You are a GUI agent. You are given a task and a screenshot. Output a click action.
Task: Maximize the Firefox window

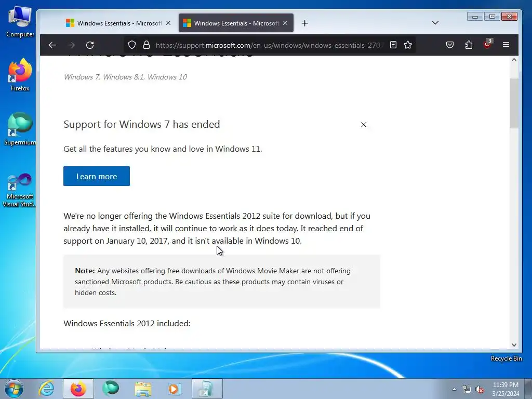(492, 16)
